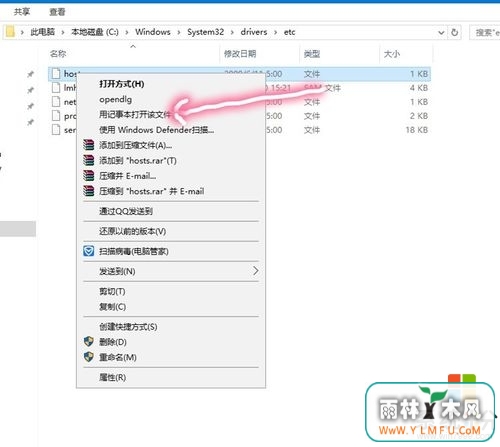Click WinRAR icon beside 添加到压缩文件(A)...
Viewport: 500px width, 447px height.
point(88,145)
